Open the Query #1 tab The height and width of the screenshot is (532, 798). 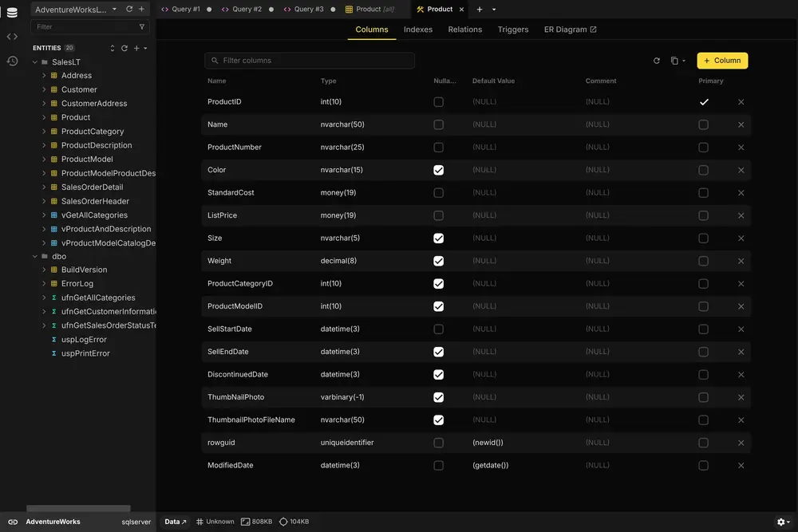point(186,9)
